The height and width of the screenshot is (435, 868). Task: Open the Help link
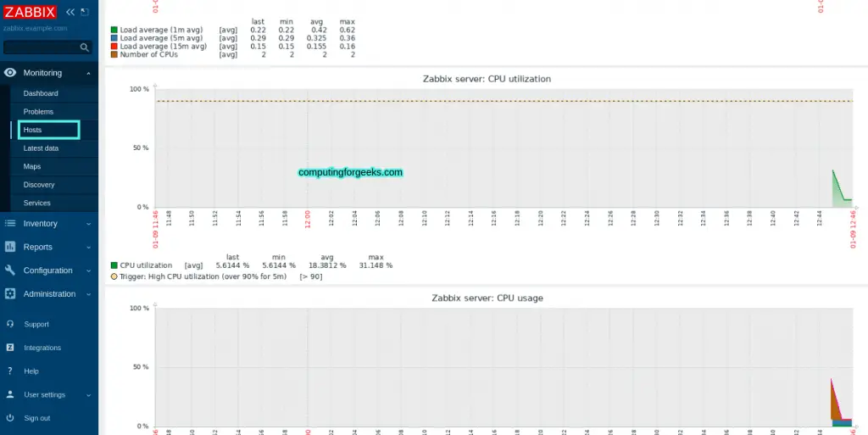[31, 371]
